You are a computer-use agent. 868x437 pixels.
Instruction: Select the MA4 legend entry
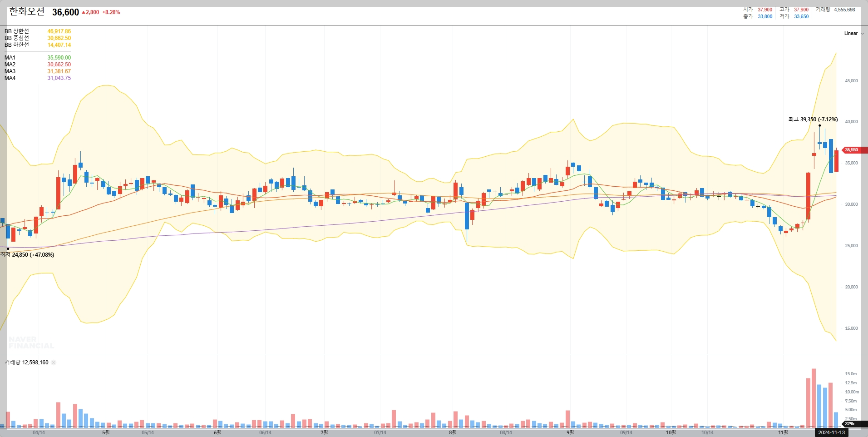pyautogui.click(x=10, y=78)
